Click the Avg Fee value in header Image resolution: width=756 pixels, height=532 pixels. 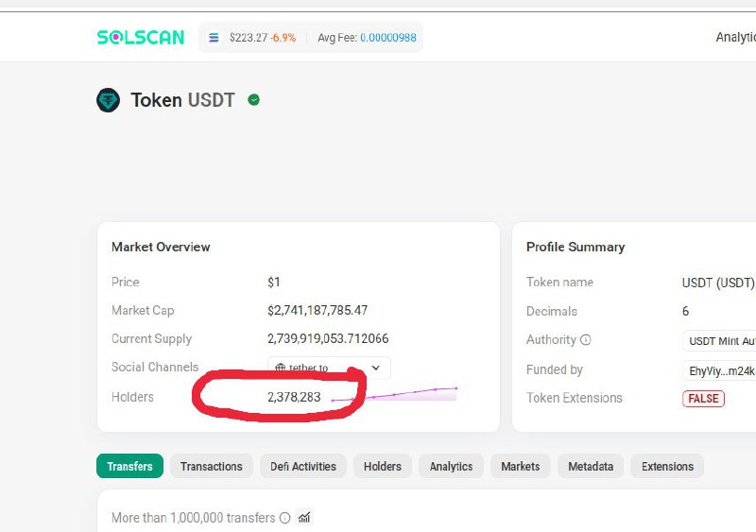387,38
